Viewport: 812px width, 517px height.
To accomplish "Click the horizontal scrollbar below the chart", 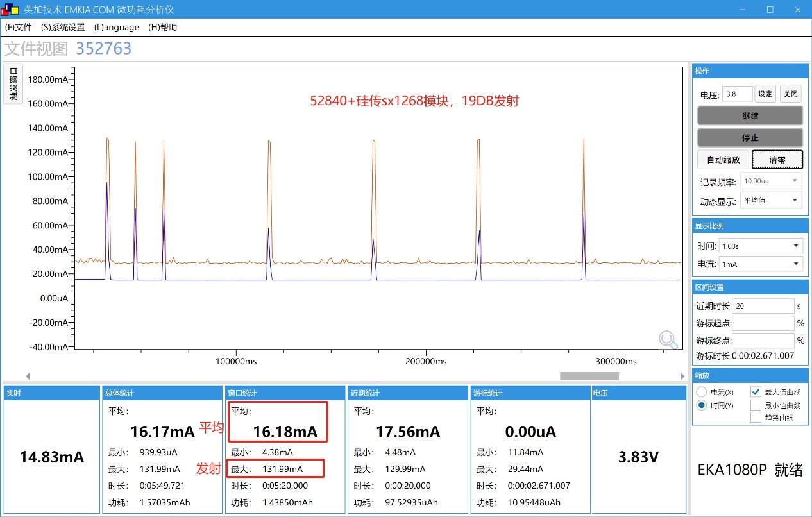I will coord(588,376).
